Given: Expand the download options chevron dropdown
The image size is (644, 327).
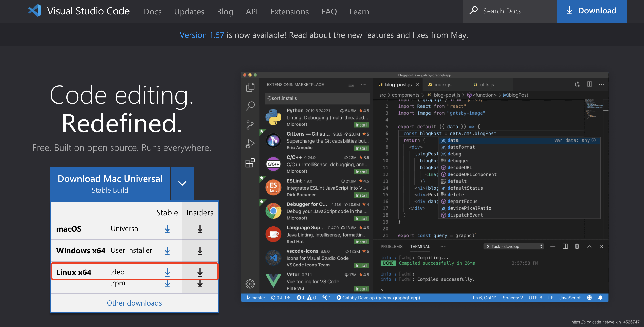Looking at the screenshot, I should (x=182, y=183).
